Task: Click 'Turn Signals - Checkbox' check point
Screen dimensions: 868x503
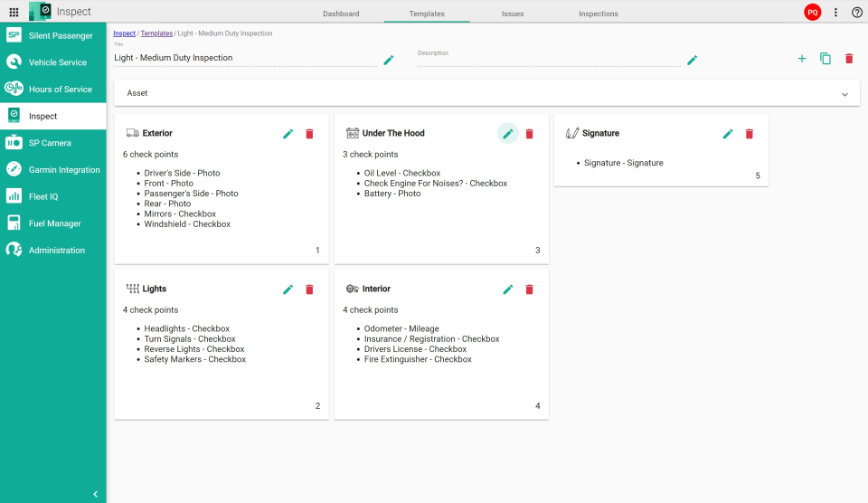Action: click(x=190, y=339)
